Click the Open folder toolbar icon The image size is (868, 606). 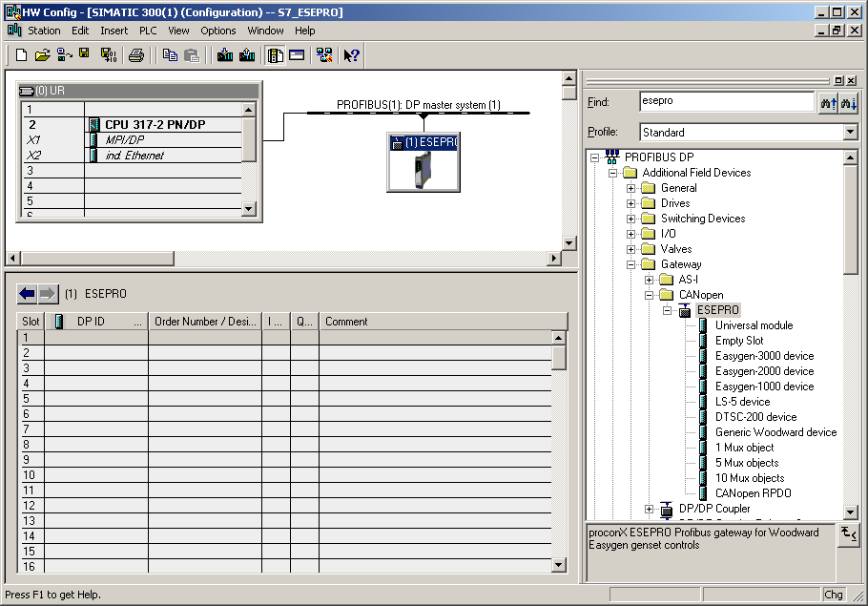pyautogui.click(x=42, y=54)
